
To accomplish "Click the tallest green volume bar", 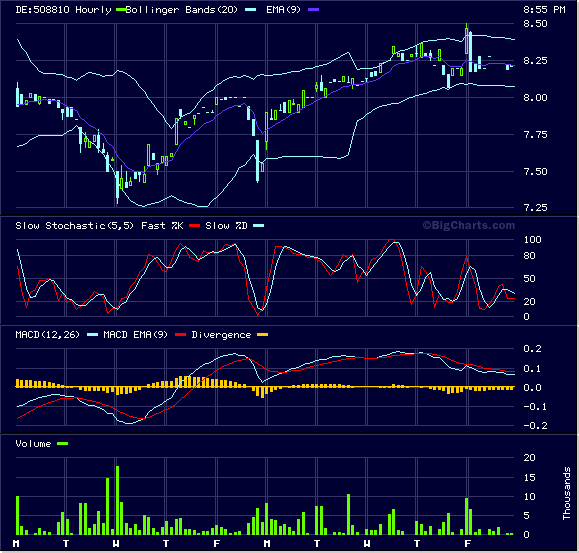I will [117, 500].
